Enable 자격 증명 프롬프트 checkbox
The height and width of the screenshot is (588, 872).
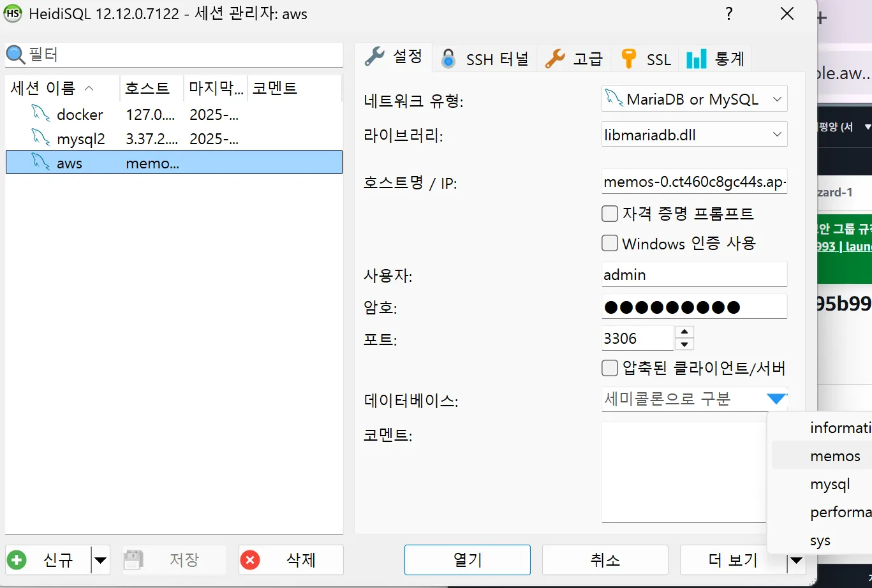pos(610,213)
